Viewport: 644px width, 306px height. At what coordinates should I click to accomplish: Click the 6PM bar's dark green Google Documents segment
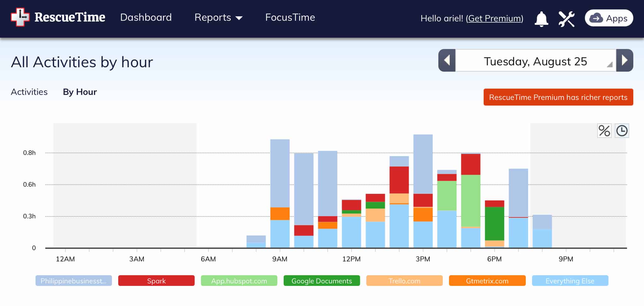click(x=494, y=224)
